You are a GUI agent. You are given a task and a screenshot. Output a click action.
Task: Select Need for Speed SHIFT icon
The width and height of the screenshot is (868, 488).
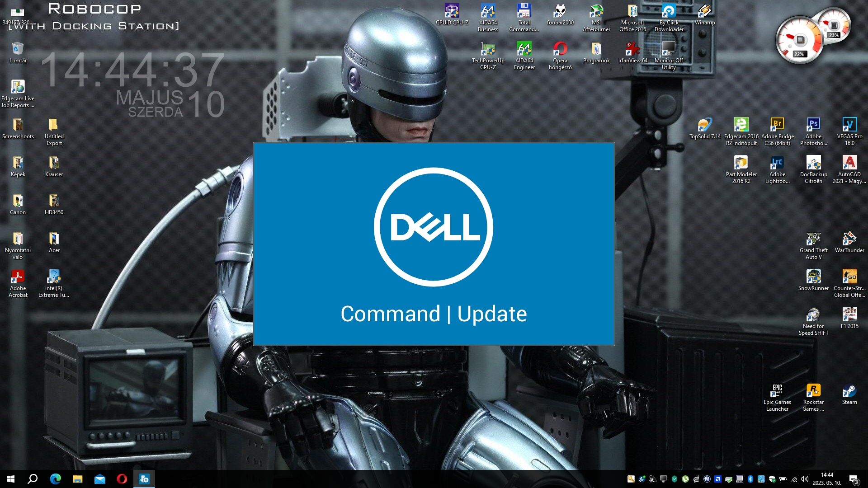pos(813,322)
